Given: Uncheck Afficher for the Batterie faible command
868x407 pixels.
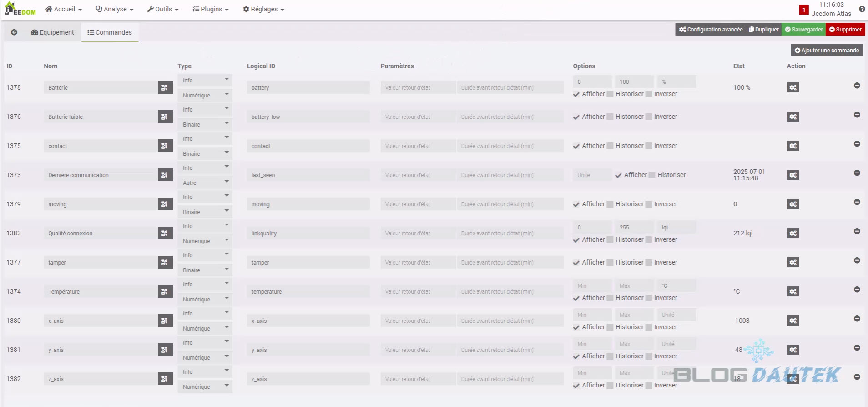Looking at the screenshot, I should tap(576, 117).
